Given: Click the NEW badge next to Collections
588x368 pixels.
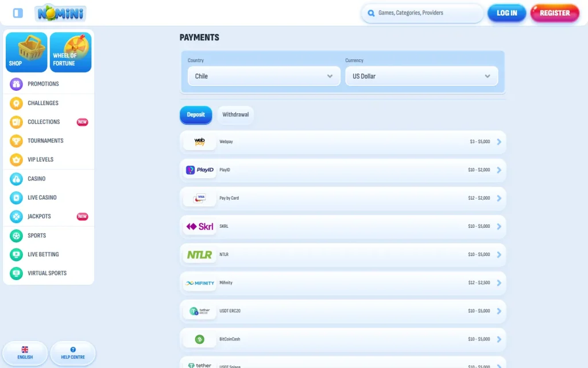Looking at the screenshot, I should [x=83, y=122].
